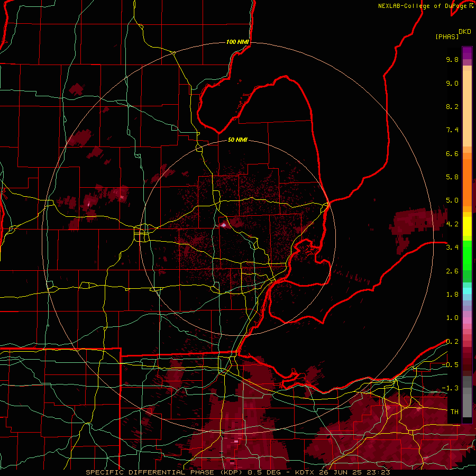Click the DKD label above the color scale
Screen dimensions: 476x476
465,32
